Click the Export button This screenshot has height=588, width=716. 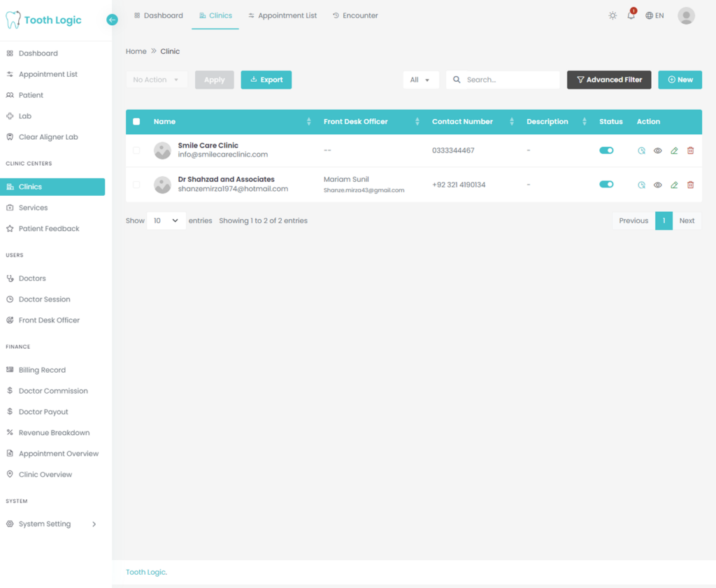[266, 80]
